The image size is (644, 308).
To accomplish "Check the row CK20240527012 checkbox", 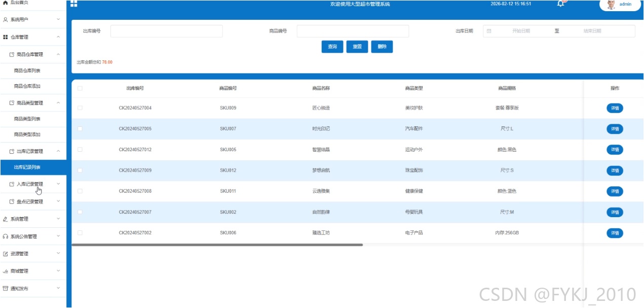I will coord(80,150).
